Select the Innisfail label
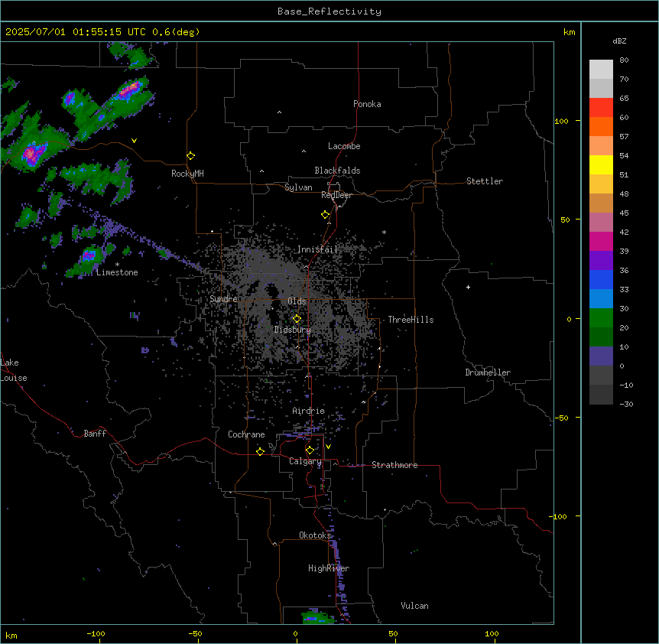The width and height of the screenshot is (659, 644). (317, 249)
